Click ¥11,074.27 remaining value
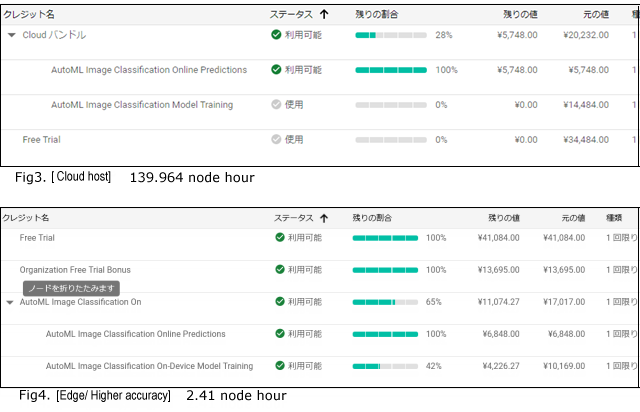 (x=499, y=302)
